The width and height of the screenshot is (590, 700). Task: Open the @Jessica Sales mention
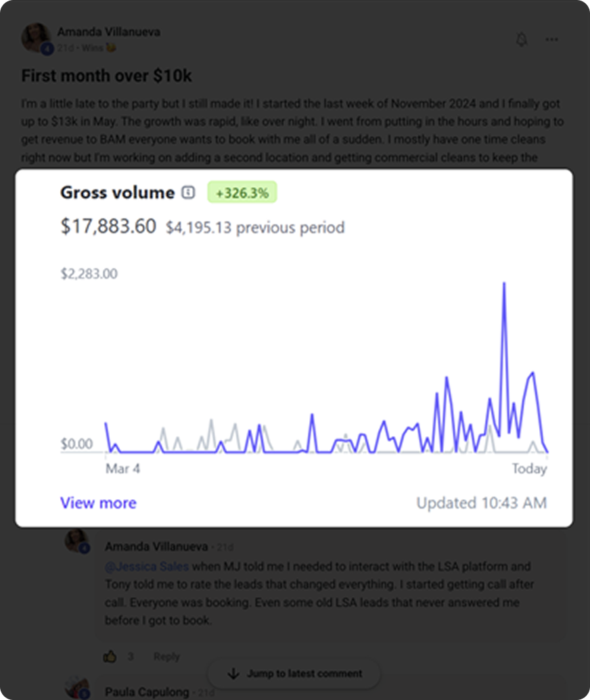click(x=147, y=566)
